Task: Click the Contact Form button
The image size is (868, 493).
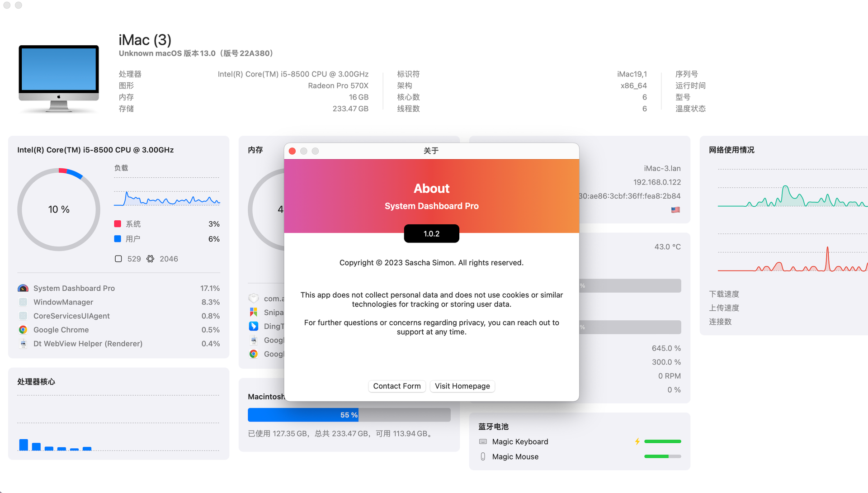Action: click(396, 386)
